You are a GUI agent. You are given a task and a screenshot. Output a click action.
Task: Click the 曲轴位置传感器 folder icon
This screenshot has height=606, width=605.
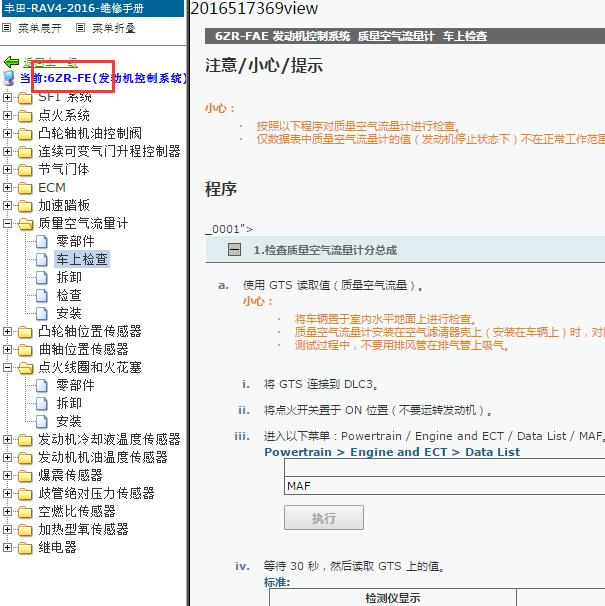pos(25,350)
